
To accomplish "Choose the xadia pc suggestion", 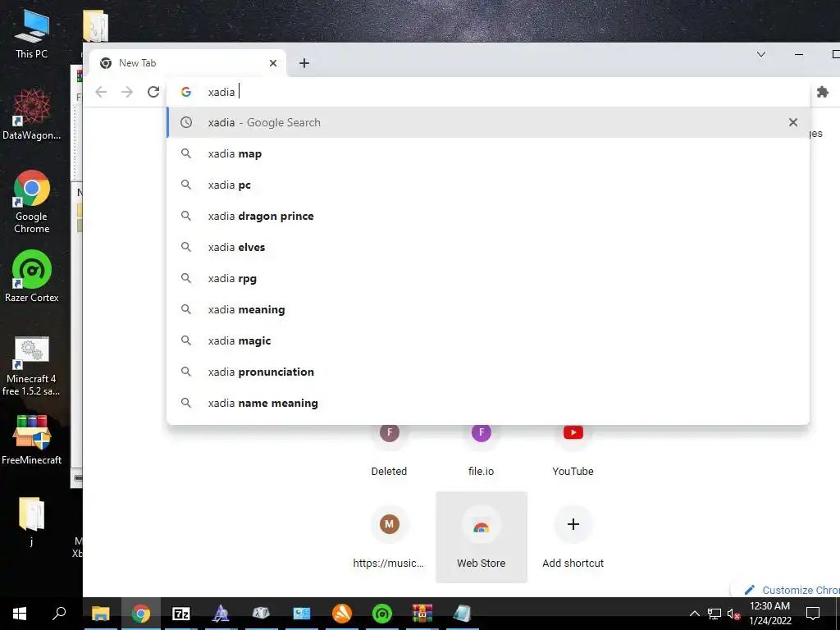I will (487, 185).
